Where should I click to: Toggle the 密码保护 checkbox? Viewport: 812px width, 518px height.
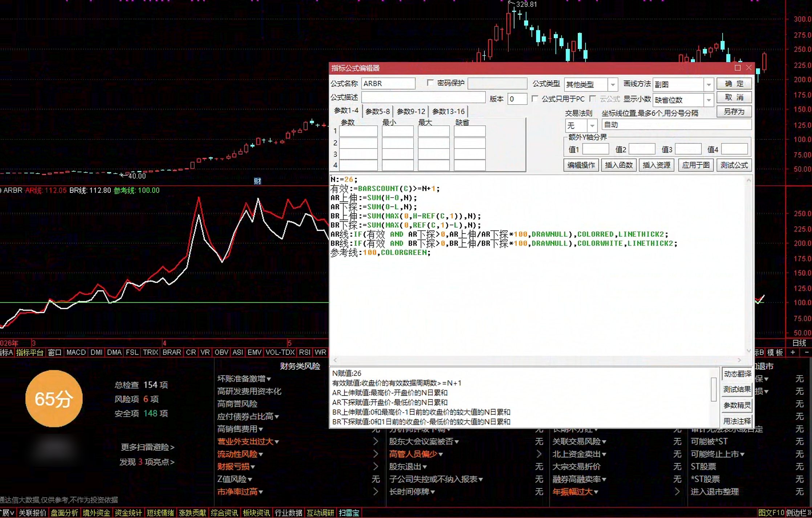430,83
